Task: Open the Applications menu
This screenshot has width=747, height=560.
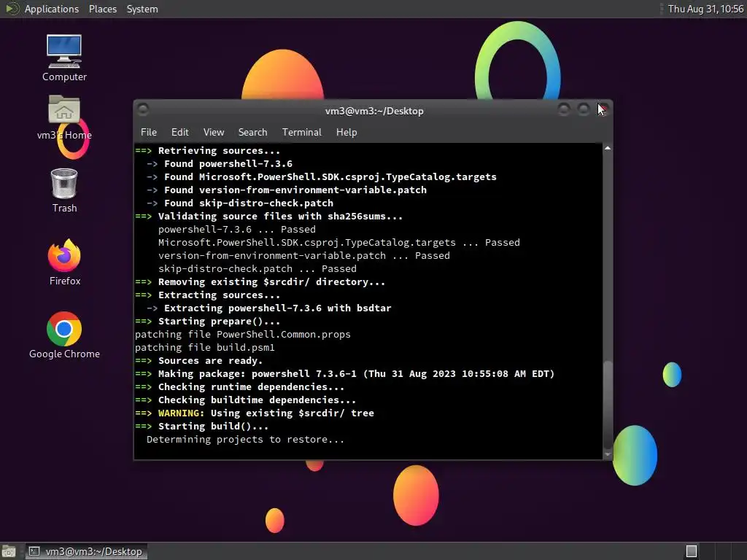Action: [52, 9]
